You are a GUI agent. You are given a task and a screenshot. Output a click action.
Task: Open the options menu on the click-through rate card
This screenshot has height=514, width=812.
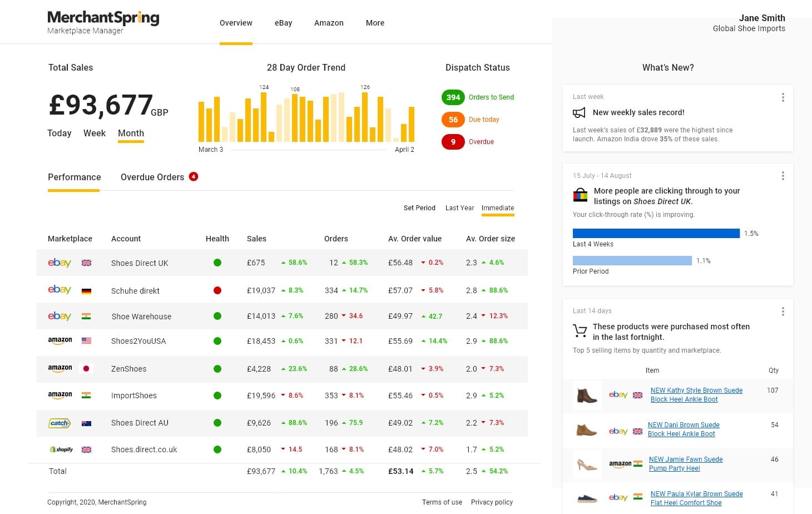click(783, 175)
